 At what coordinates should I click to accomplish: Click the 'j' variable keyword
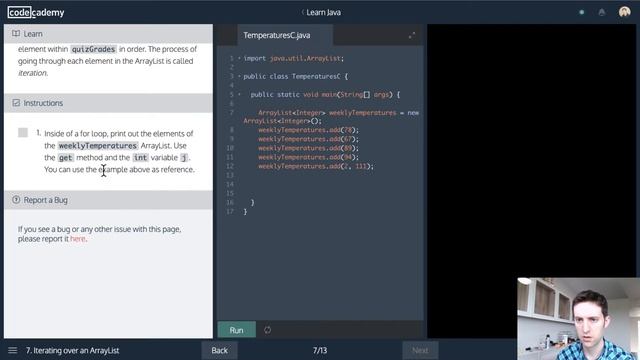click(x=184, y=158)
